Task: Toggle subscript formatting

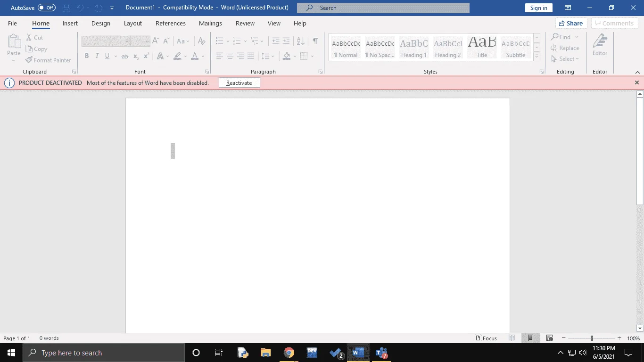Action: coord(136,56)
